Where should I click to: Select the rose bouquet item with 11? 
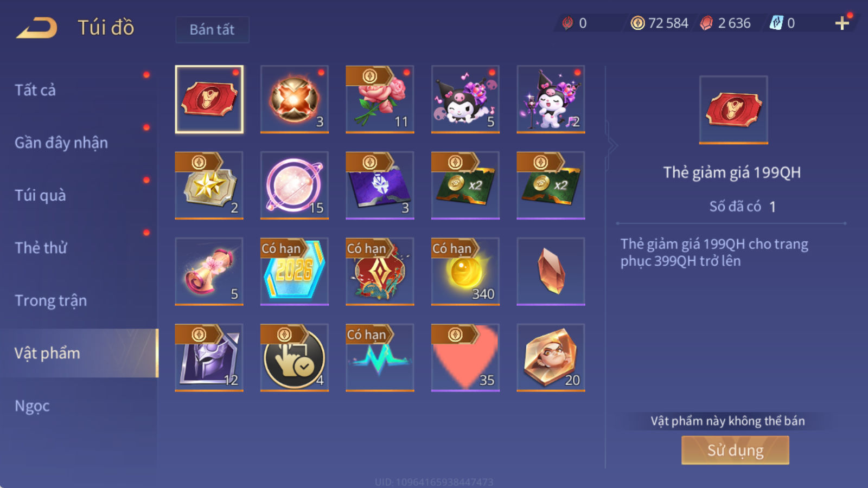click(x=380, y=99)
